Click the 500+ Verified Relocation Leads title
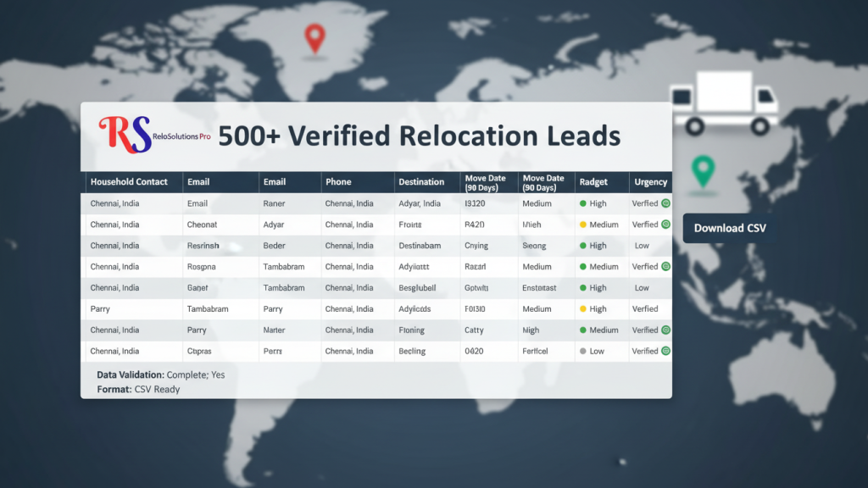868x488 pixels. (x=420, y=136)
